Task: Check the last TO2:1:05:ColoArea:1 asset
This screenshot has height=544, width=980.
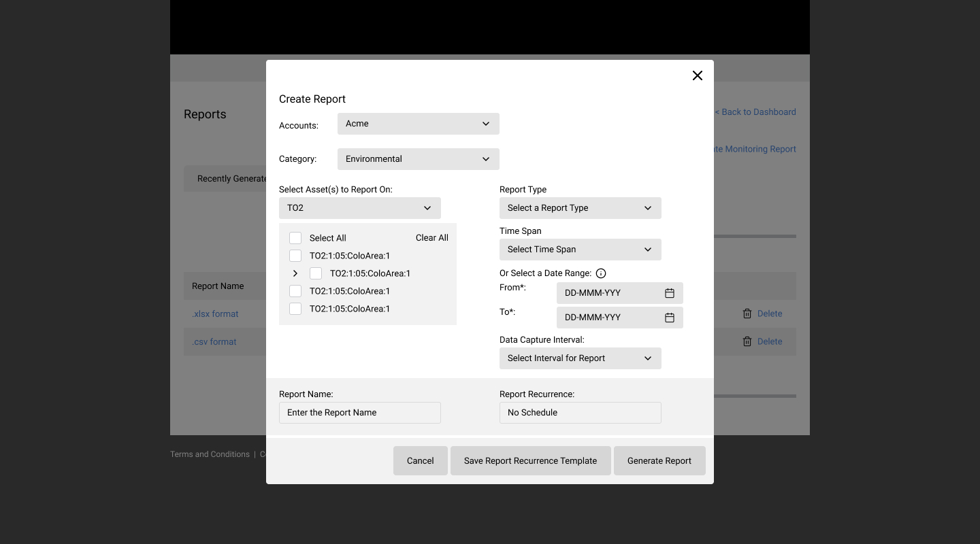Action: 295,309
